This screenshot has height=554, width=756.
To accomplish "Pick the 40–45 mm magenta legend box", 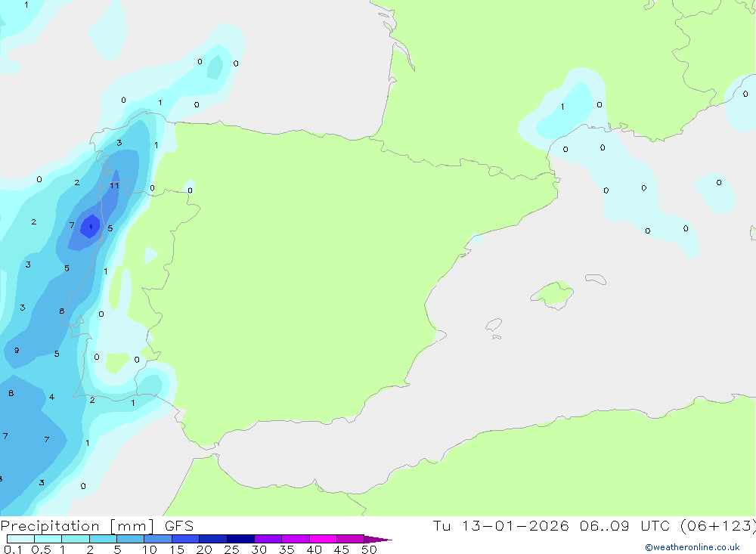I will point(323,539).
